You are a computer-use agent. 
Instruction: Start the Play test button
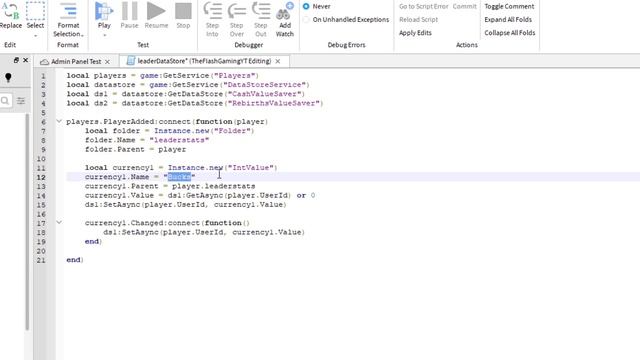pyautogui.click(x=104, y=11)
